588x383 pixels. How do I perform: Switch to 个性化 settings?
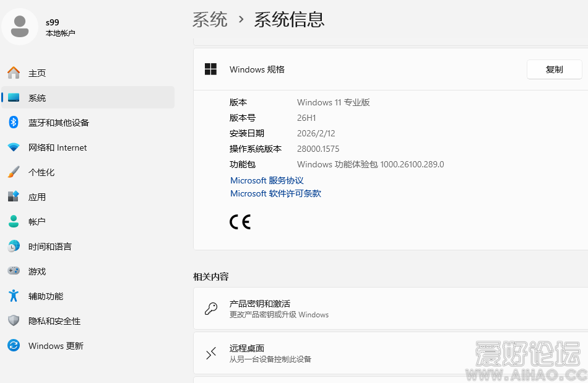tap(88, 172)
